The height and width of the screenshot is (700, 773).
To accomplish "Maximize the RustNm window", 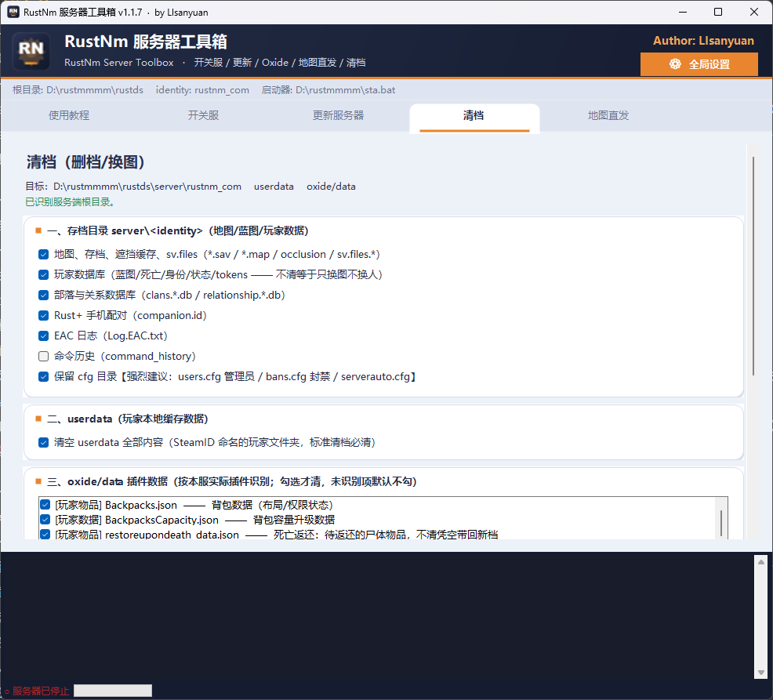I will 718,12.
